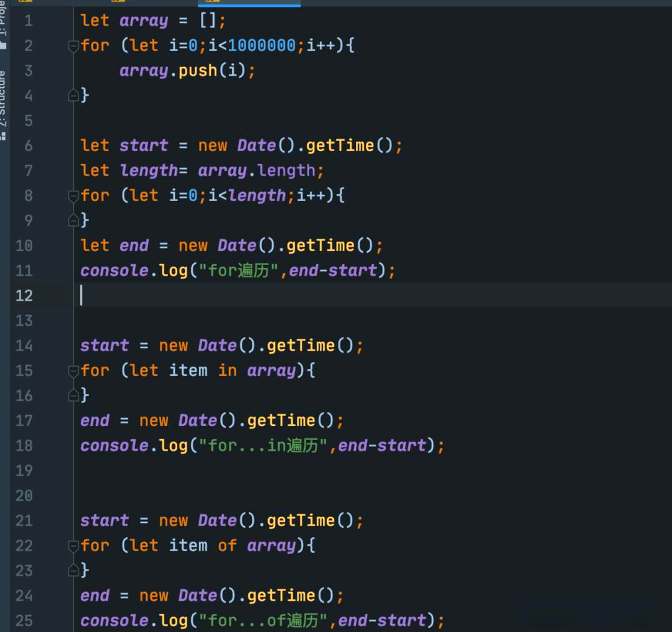Click the string "for...in遍历" on line 18

click(263, 445)
